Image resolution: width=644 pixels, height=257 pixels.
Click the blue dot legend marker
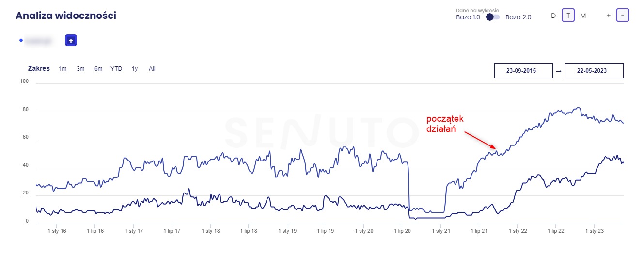click(x=21, y=40)
